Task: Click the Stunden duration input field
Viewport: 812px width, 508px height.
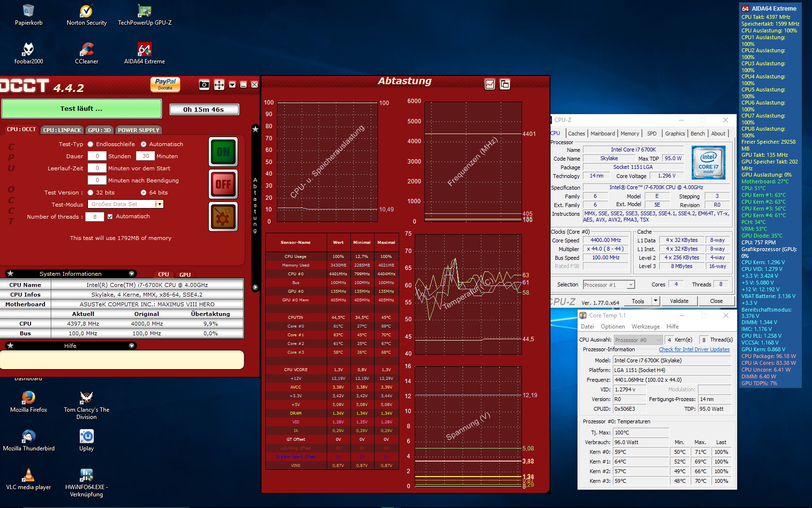Action: [x=97, y=156]
